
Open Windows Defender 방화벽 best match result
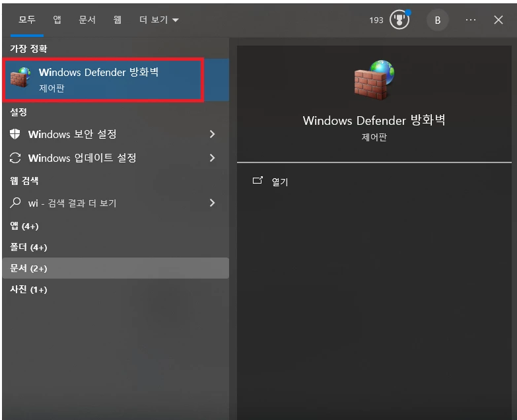click(x=116, y=80)
